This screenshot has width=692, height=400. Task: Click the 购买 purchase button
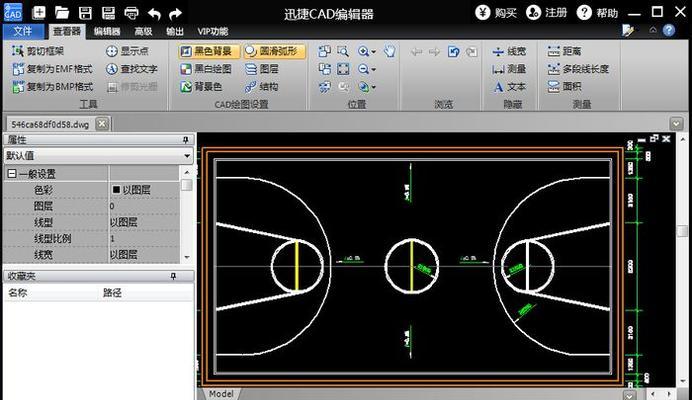[x=496, y=13]
